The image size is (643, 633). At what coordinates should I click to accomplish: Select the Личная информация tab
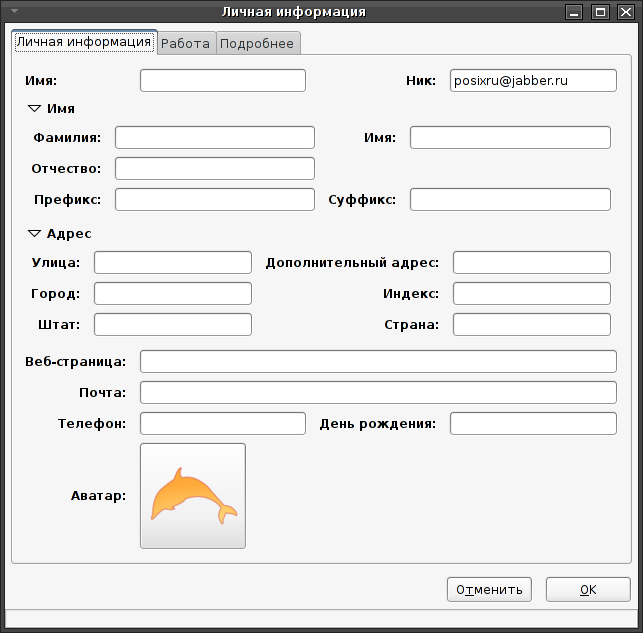[84, 42]
